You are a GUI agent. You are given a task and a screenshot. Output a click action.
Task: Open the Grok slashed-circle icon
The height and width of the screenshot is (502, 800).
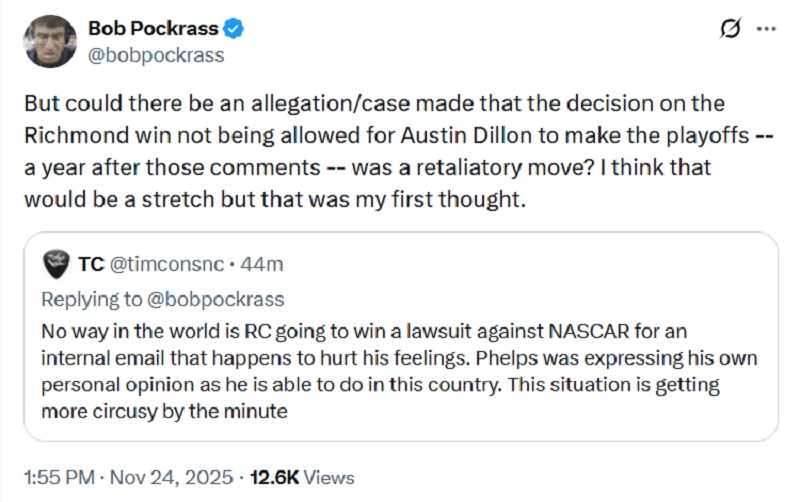tap(730, 31)
